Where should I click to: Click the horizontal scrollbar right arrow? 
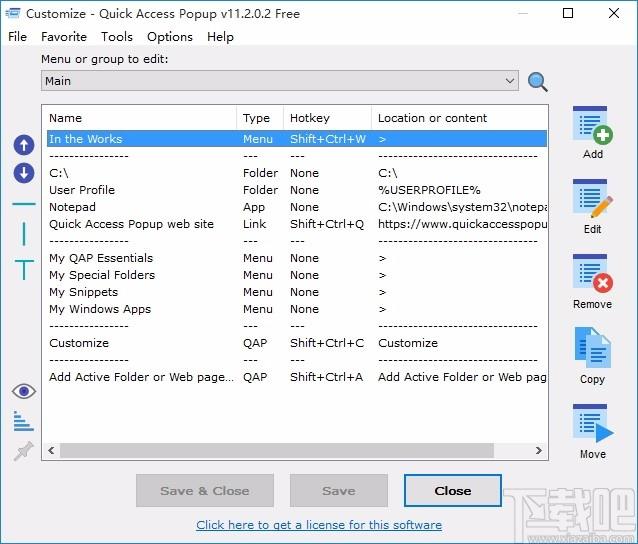[x=539, y=450]
